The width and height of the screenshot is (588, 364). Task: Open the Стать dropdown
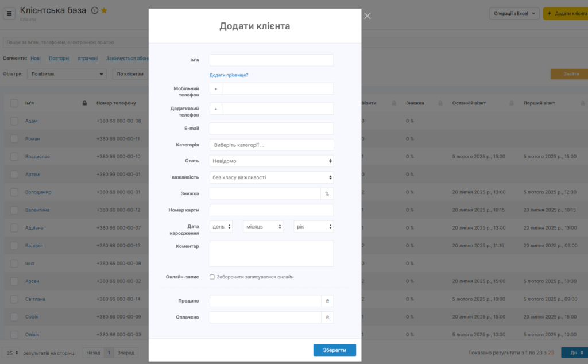click(x=271, y=161)
